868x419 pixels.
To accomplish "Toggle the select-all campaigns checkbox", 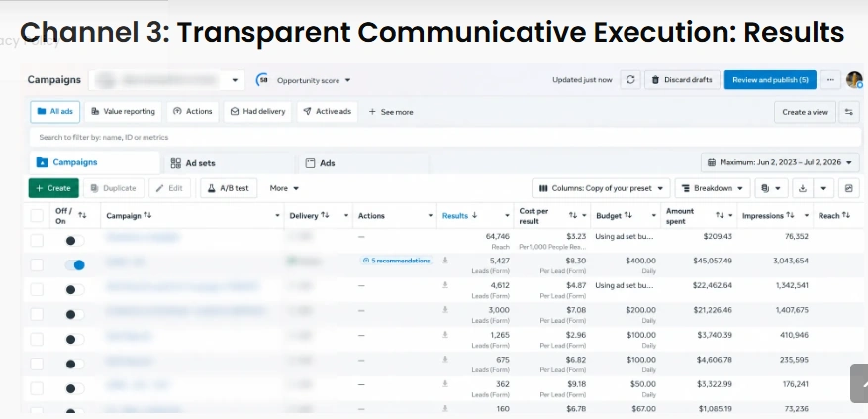I will pyautogui.click(x=37, y=216).
